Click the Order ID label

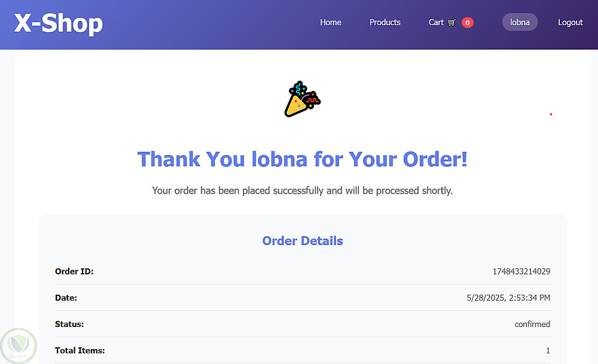point(74,271)
